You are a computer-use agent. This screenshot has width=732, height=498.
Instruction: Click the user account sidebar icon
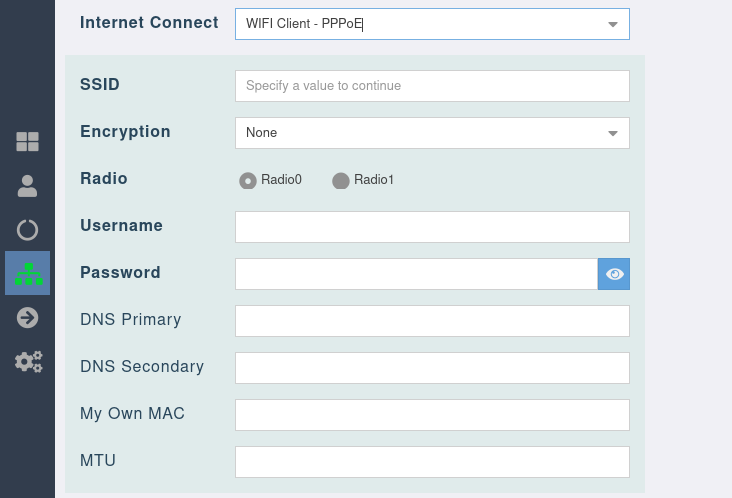[x=27, y=186]
